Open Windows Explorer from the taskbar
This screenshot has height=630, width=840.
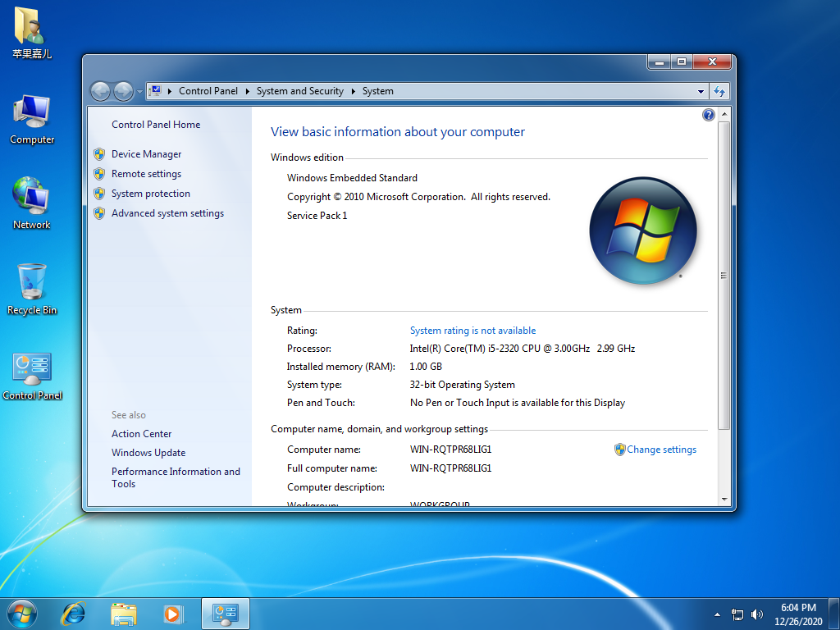click(123, 613)
